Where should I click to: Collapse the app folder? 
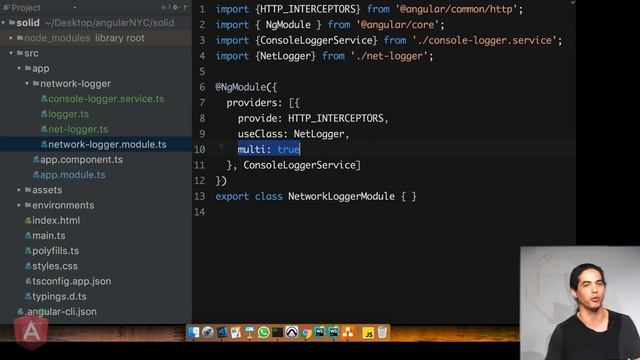19,69
